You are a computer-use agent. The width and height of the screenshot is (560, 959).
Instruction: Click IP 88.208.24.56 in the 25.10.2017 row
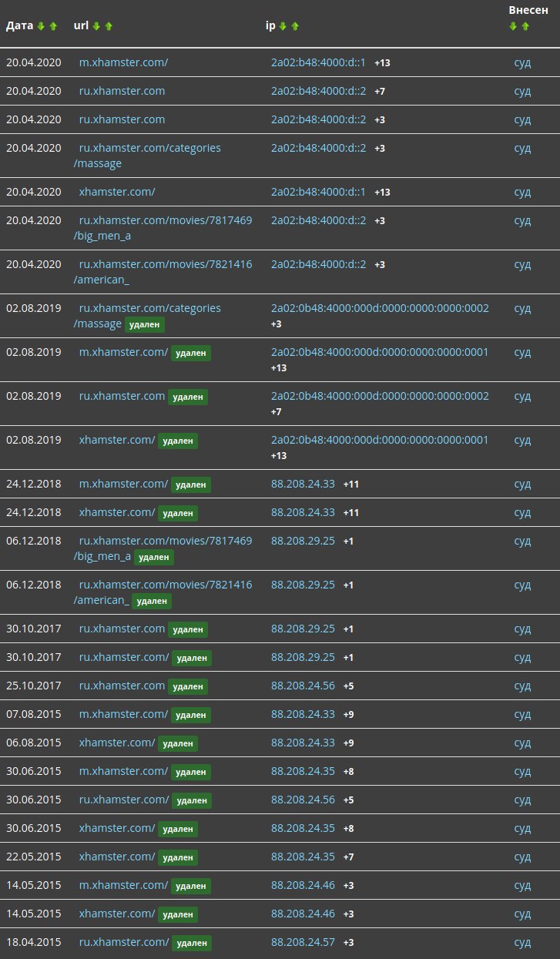303,686
